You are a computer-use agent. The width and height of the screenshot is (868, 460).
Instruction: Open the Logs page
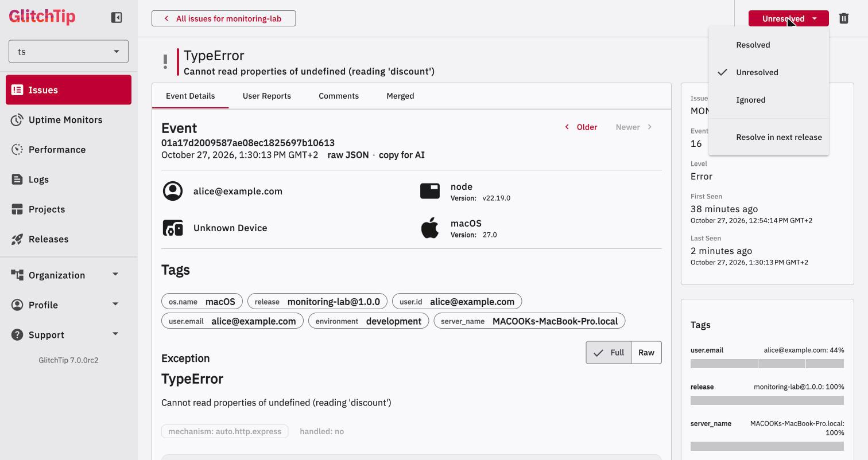point(68,180)
